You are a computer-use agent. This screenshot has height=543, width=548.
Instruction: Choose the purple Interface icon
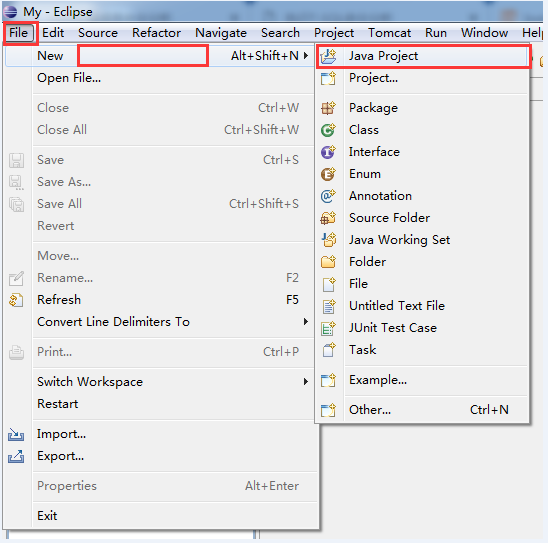click(328, 152)
